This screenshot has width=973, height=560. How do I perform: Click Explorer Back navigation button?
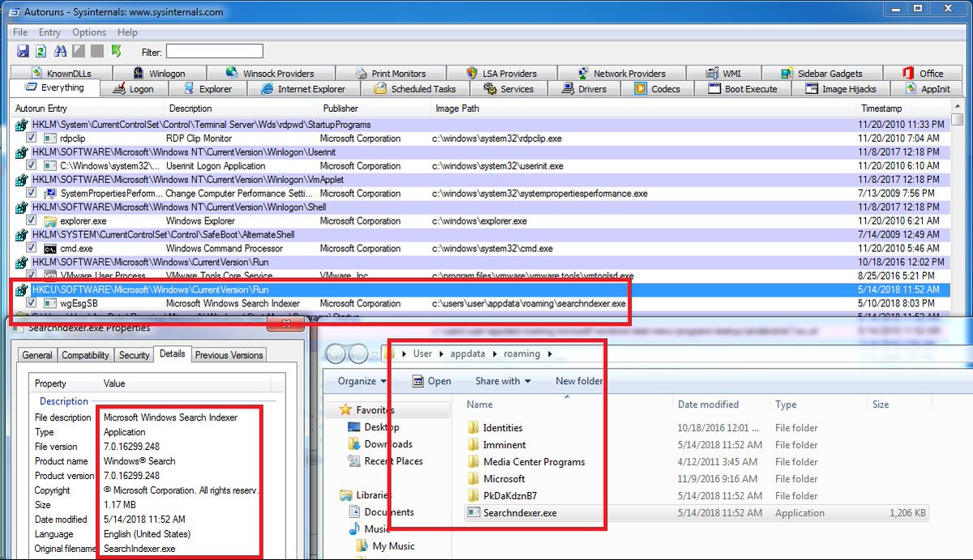point(336,354)
